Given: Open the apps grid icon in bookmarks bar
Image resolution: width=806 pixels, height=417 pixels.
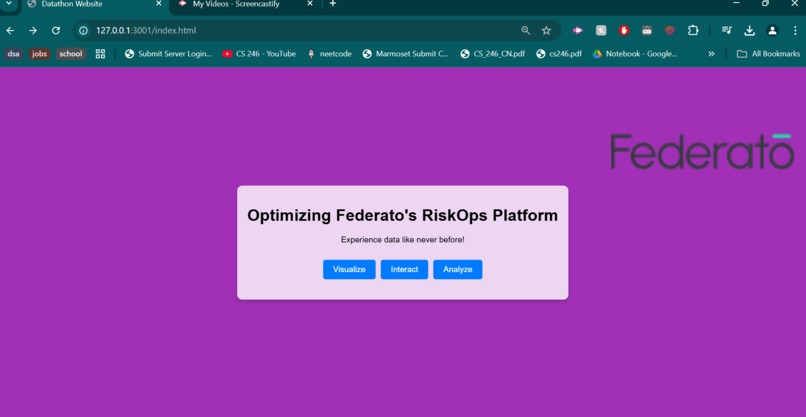Looking at the screenshot, I should [100, 53].
